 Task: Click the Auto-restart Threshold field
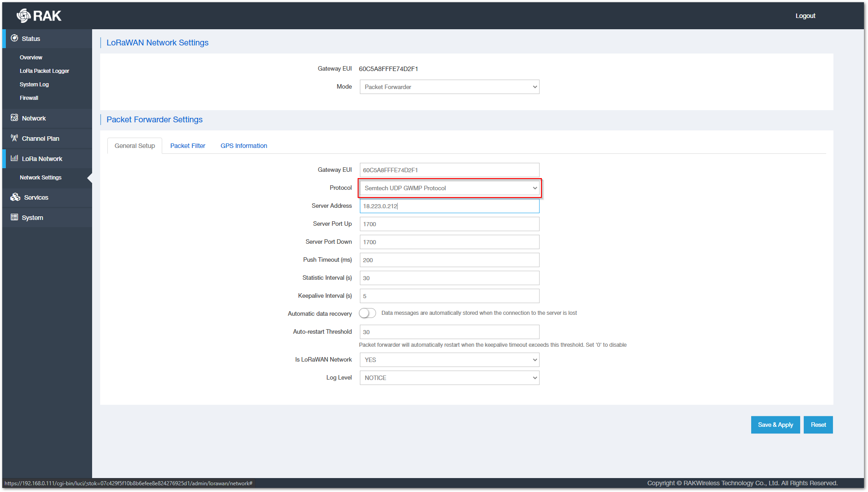coord(449,332)
